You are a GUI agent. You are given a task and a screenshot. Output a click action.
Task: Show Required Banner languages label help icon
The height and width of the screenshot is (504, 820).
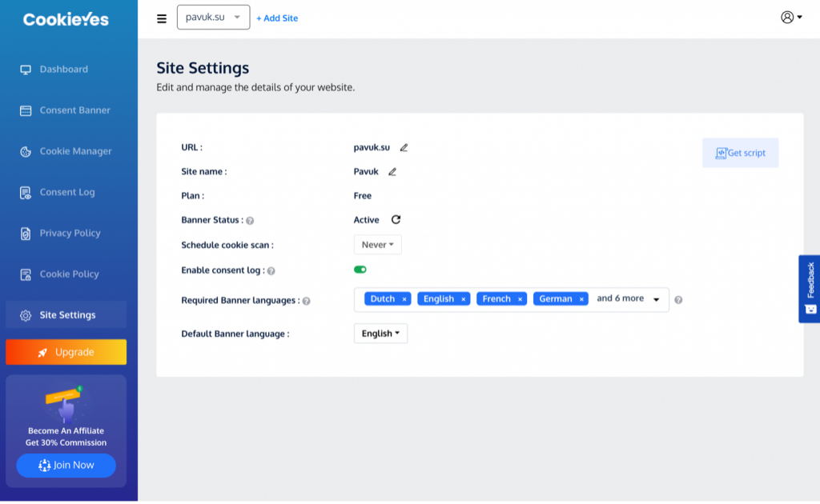307,302
